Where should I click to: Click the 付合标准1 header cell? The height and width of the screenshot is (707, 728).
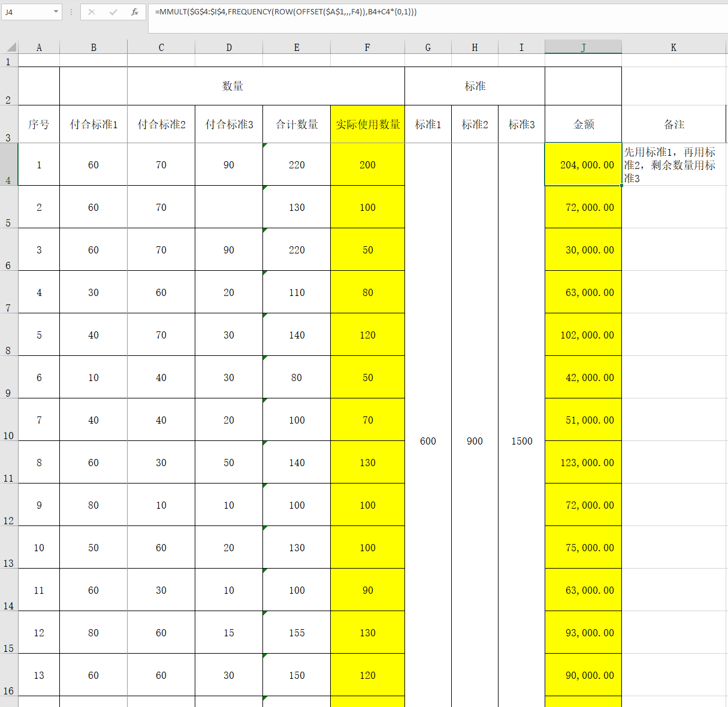(93, 124)
